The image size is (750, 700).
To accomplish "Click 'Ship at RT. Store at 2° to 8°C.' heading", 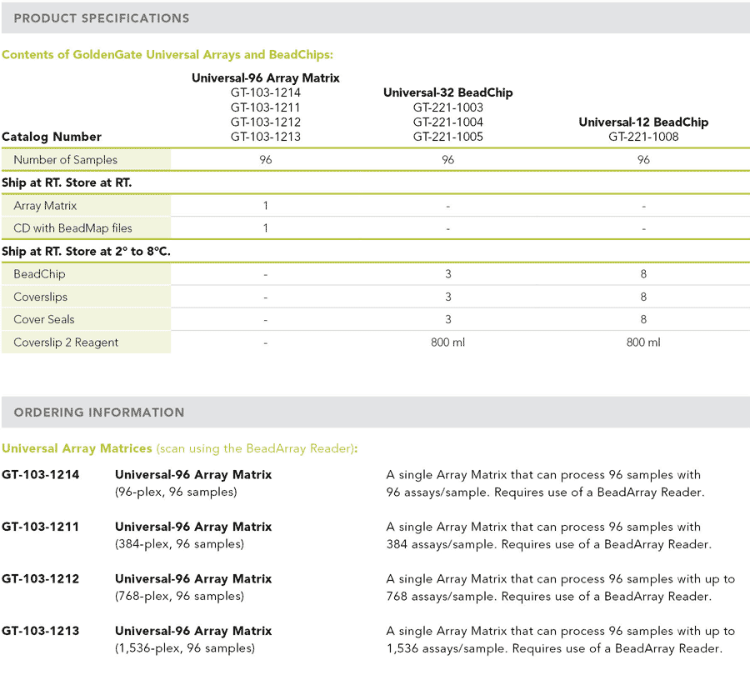I will 86,251.
